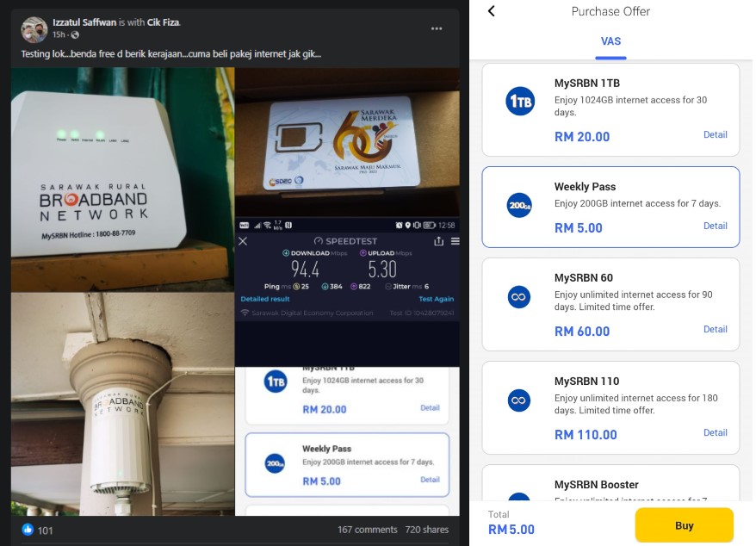The height and width of the screenshot is (546, 756).
Task: Open the Facebook post options menu
Action: click(437, 28)
